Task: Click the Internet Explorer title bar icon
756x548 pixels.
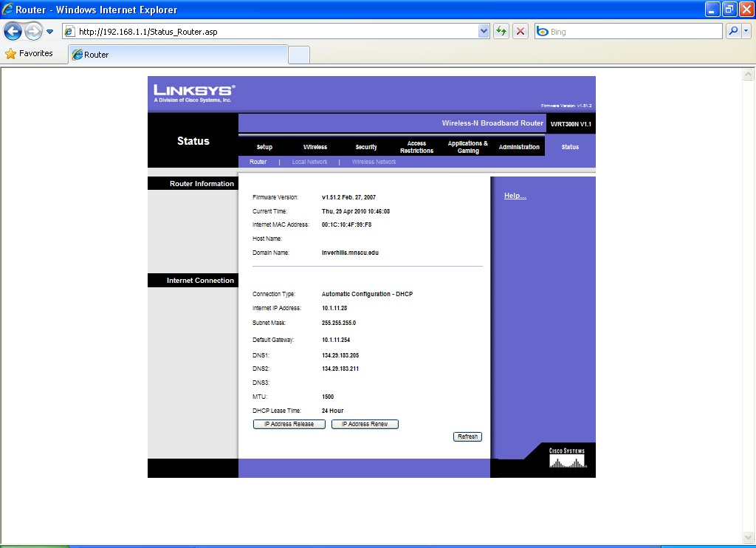Action: (x=7, y=9)
